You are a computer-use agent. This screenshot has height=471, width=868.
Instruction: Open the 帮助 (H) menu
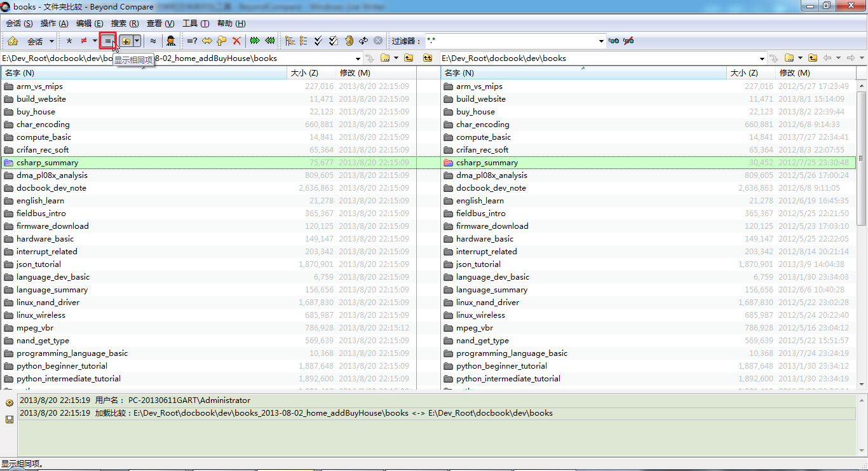pos(231,24)
